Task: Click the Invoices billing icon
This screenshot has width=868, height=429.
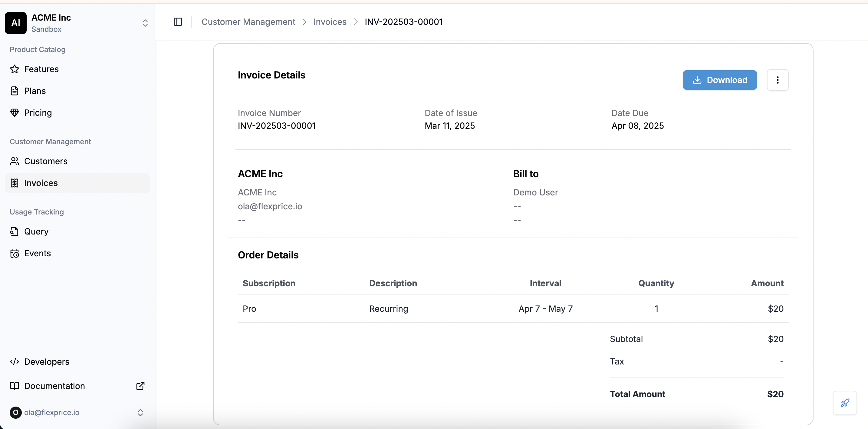Action: (x=15, y=183)
